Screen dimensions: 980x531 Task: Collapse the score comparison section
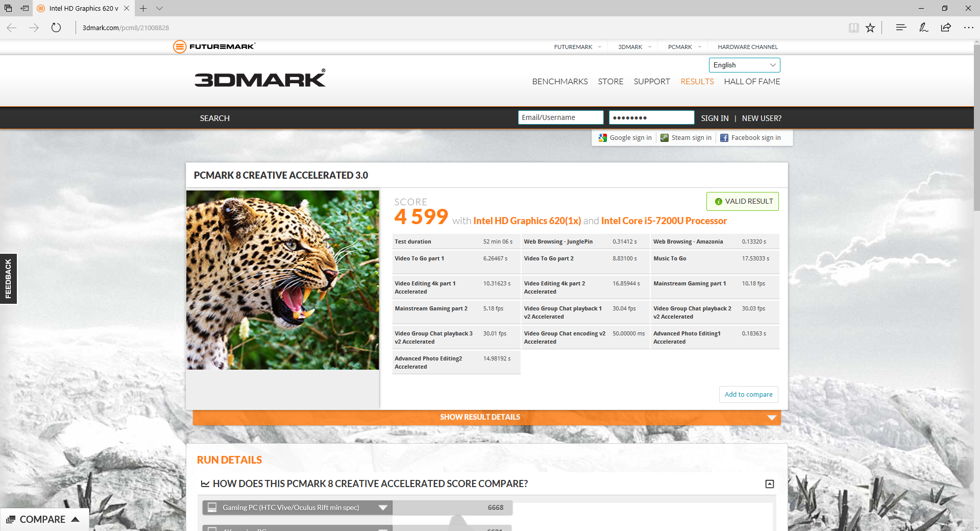770,484
